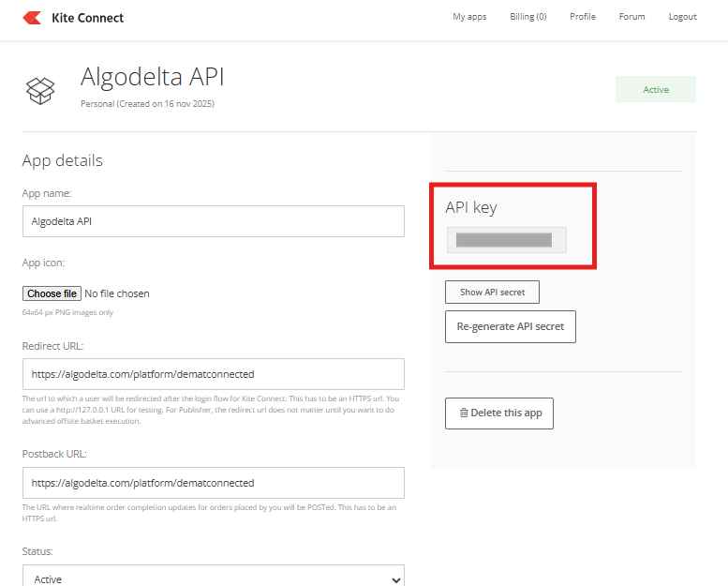Go to Billing (0) in the navigation
This screenshot has width=728, height=586.
[x=528, y=17]
